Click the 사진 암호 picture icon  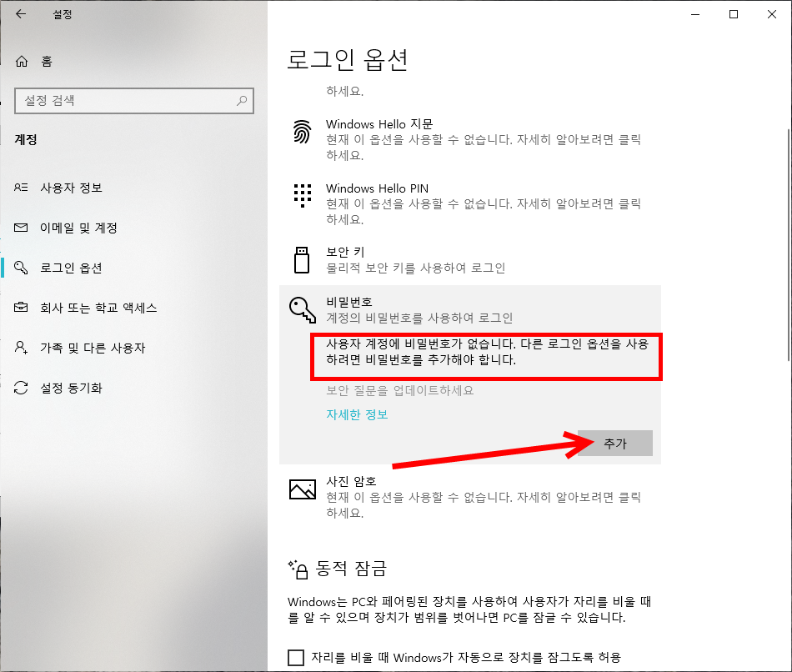coord(302,489)
